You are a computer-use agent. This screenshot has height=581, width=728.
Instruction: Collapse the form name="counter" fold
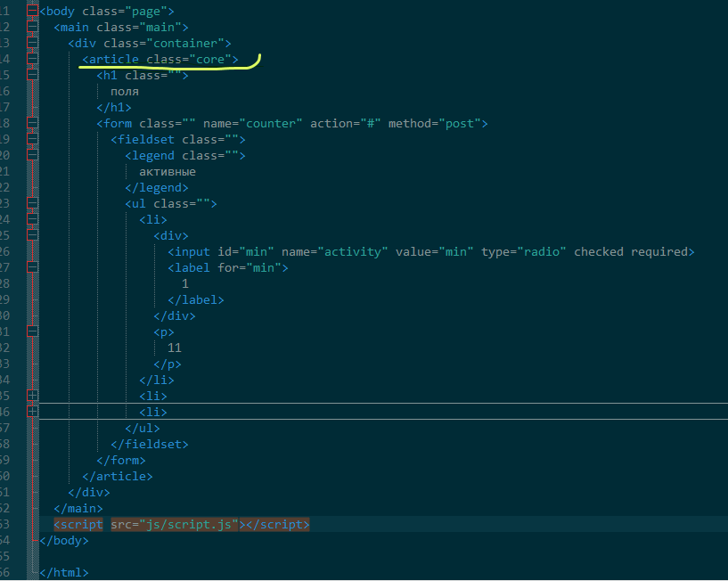click(x=32, y=123)
